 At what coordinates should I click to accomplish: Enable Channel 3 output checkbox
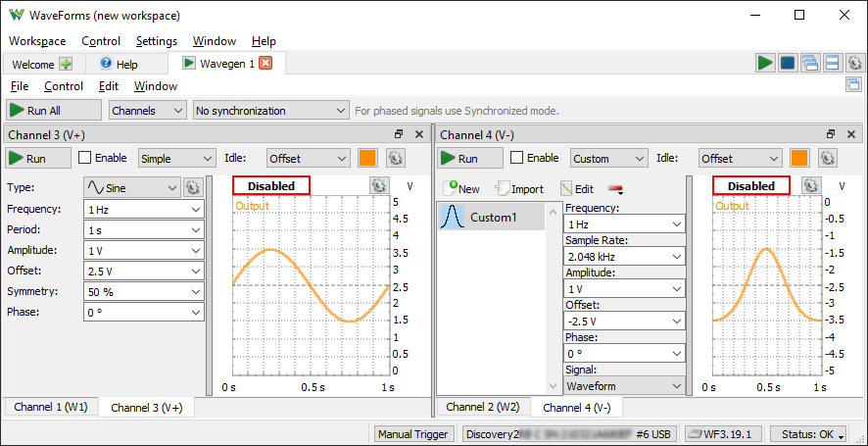(85, 158)
